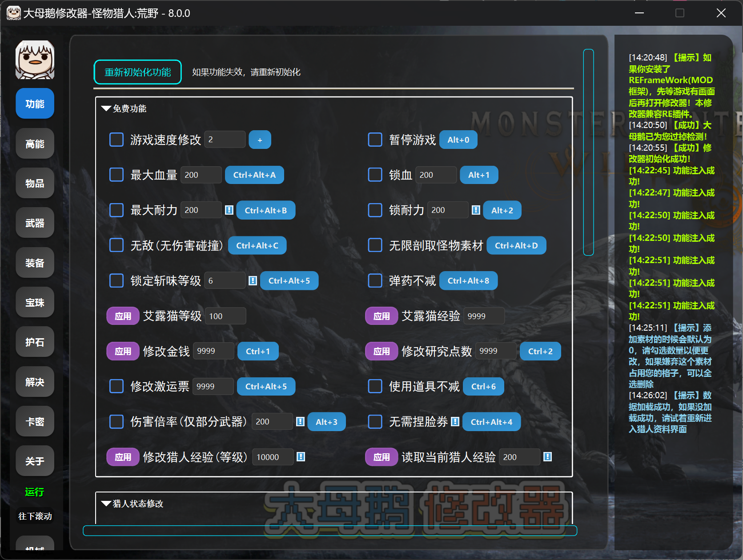743x560 pixels.
Task: Click the 修改金钱 value field
Action: [x=213, y=351]
